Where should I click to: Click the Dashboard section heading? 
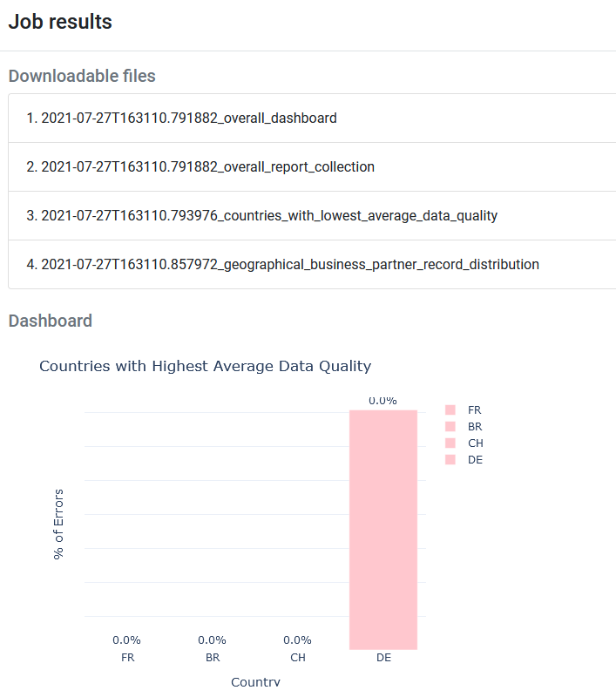51,321
